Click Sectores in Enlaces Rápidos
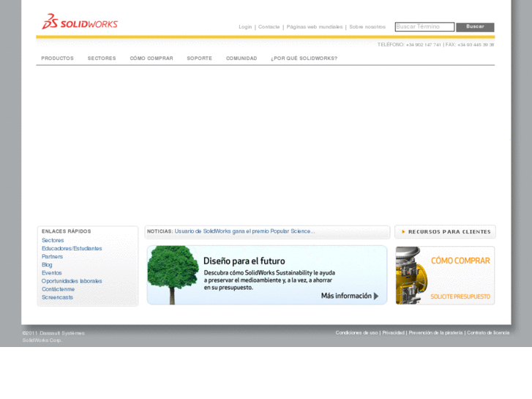Viewport: 532px width, 399px height. [x=53, y=240]
